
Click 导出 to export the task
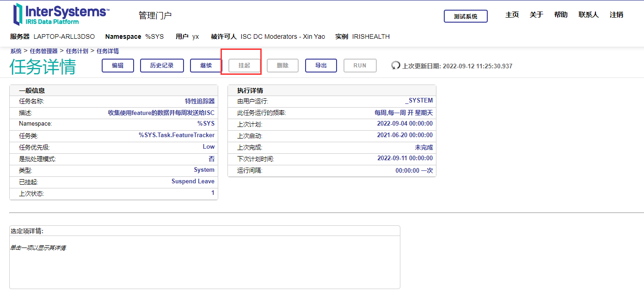coord(321,66)
